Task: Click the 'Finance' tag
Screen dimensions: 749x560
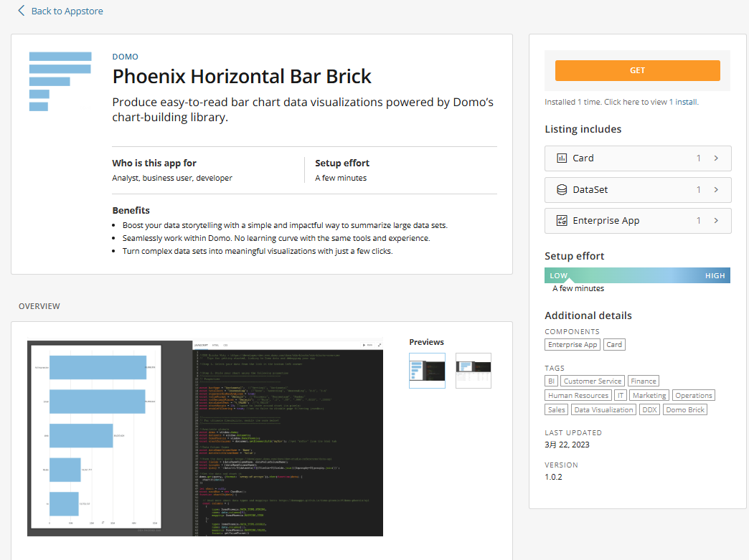Action: [644, 381]
